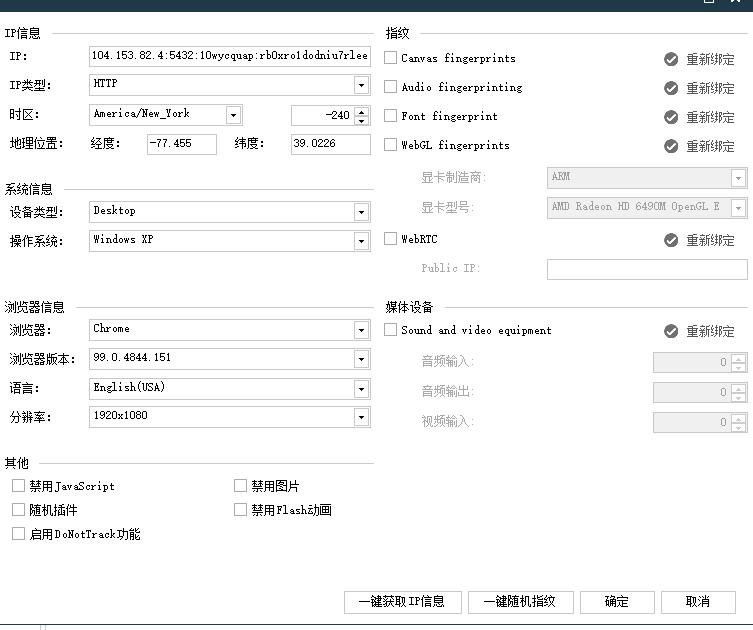
Task: Open the 分辨率 1920x1080 dropdown
Action: click(361, 417)
